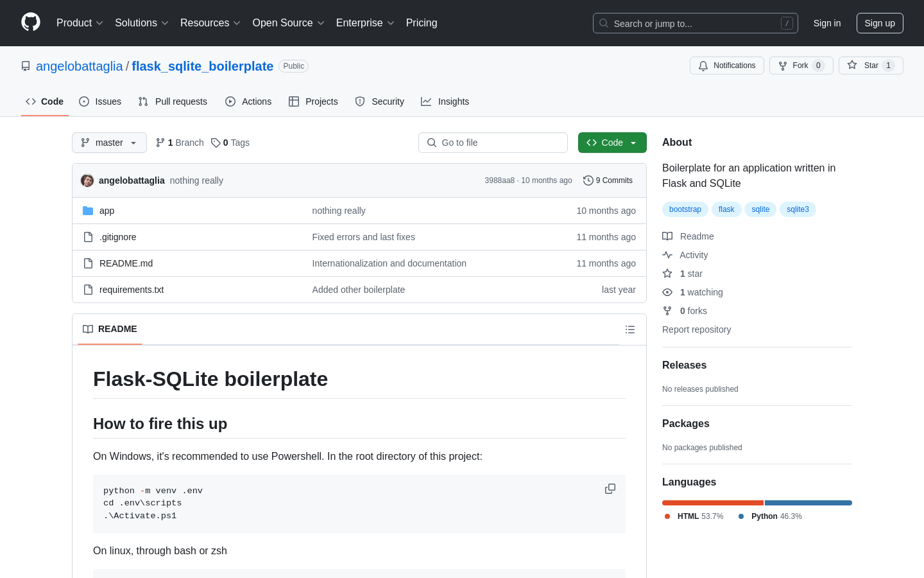Open the Resources dropdown
The image size is (924, 578).
(210, 23)
